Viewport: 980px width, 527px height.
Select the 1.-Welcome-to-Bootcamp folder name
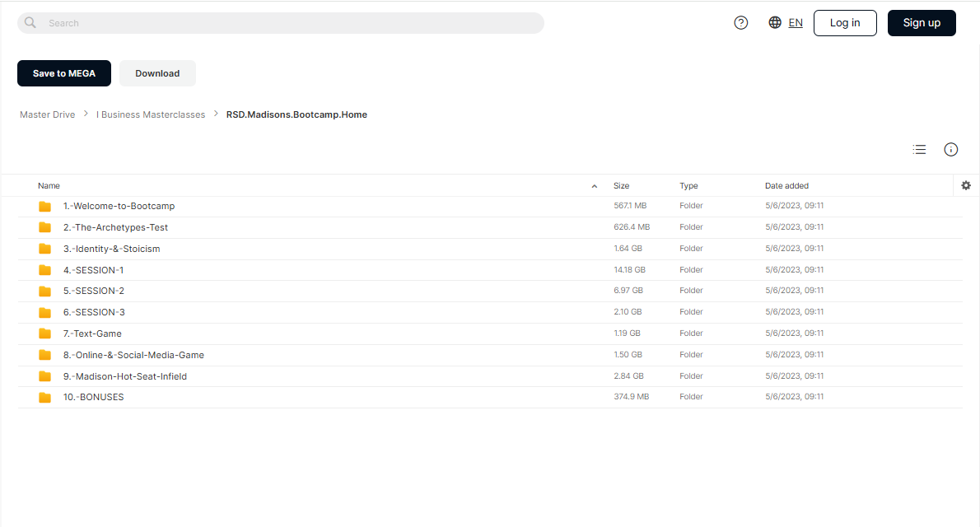pyautogui.click(x=119, y=206)
